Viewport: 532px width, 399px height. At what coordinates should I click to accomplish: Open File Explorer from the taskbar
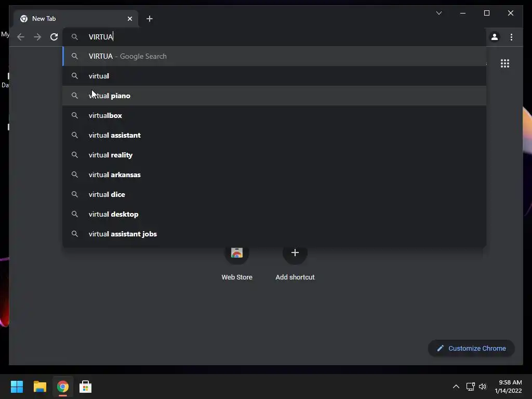39,387
